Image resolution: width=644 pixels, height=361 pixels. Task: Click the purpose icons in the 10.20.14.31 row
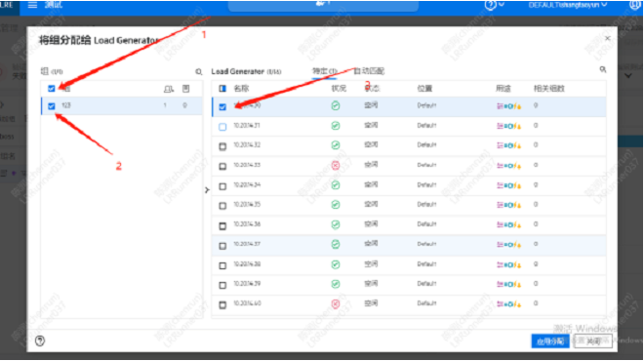point(509,126)
